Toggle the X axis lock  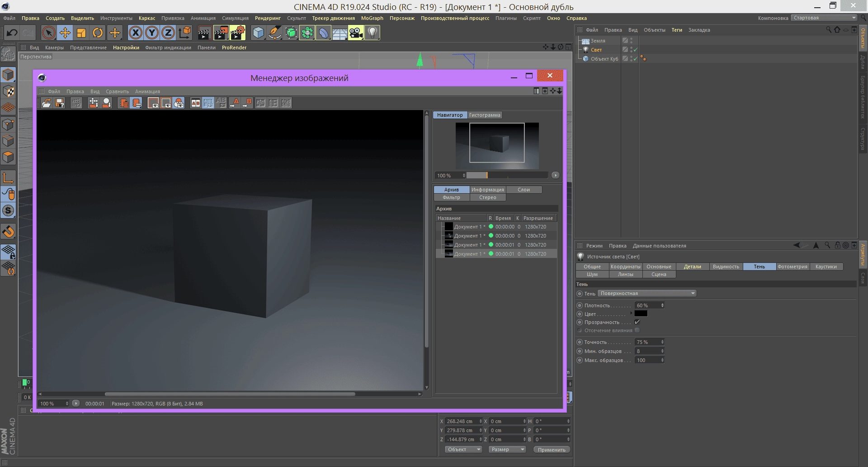[136, 33]
